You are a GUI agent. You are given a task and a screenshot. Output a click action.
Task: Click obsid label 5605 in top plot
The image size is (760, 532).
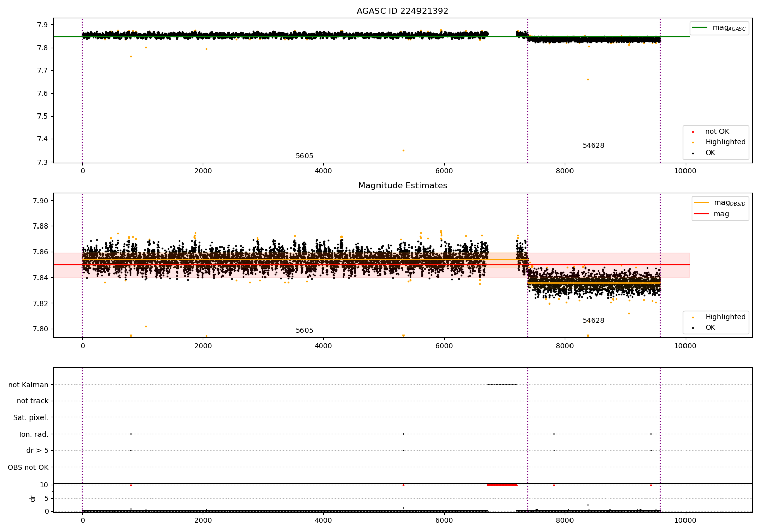[x=305, y=156]
